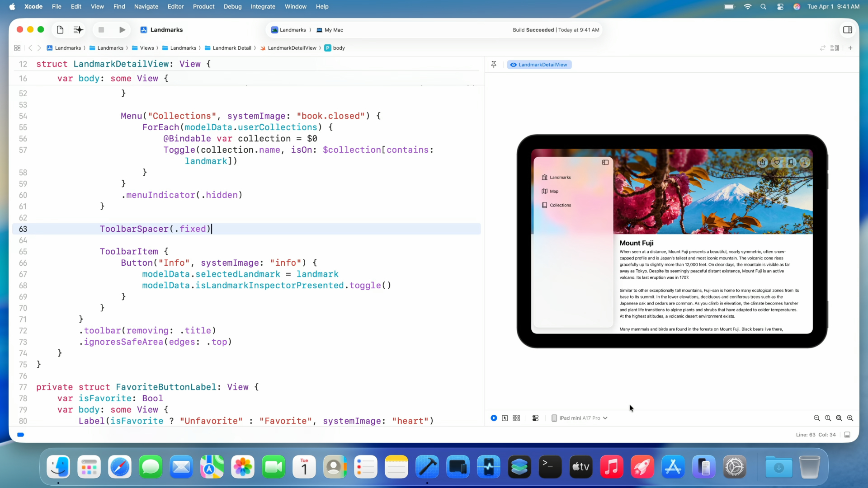Viewport: 868px width, 488px height.
Task: Open the Editor menu
Action: coord(175,7)
